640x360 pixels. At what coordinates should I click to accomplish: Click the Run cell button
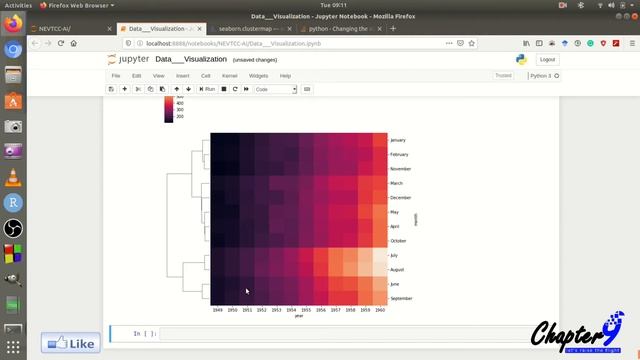(x=207, y=89)
